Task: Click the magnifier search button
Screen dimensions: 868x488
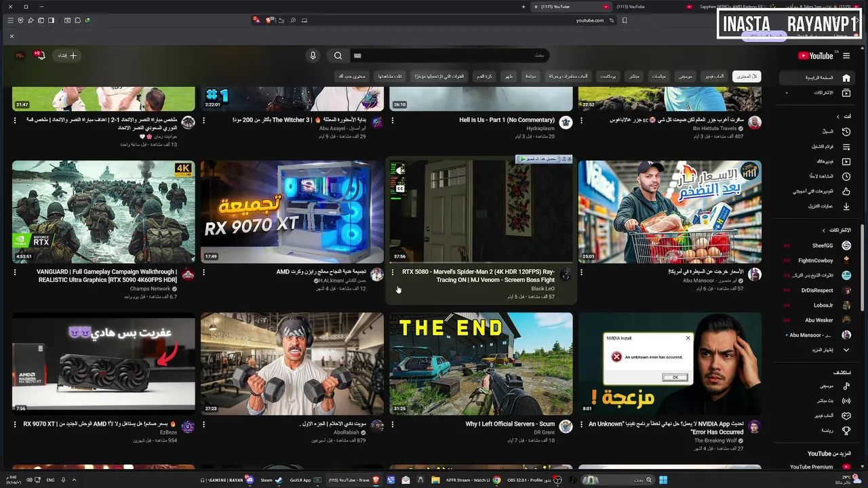Action: click(338, 56)
